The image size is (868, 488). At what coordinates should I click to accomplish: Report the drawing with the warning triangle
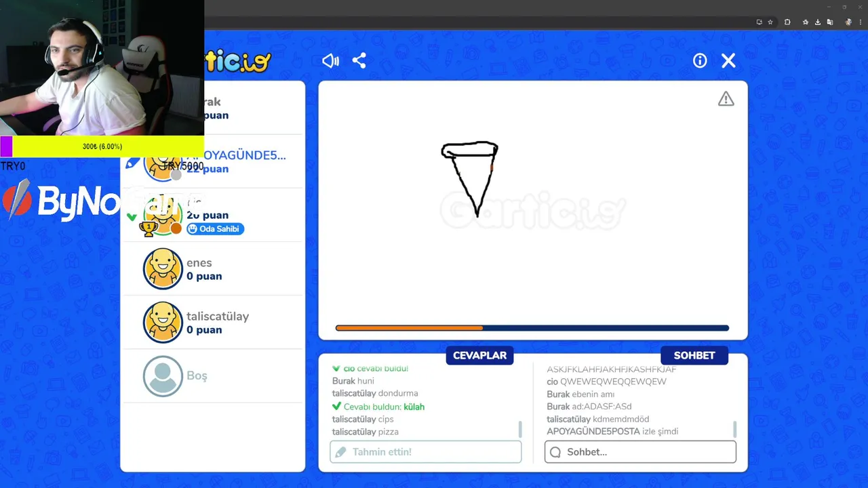tap(726, 99)
